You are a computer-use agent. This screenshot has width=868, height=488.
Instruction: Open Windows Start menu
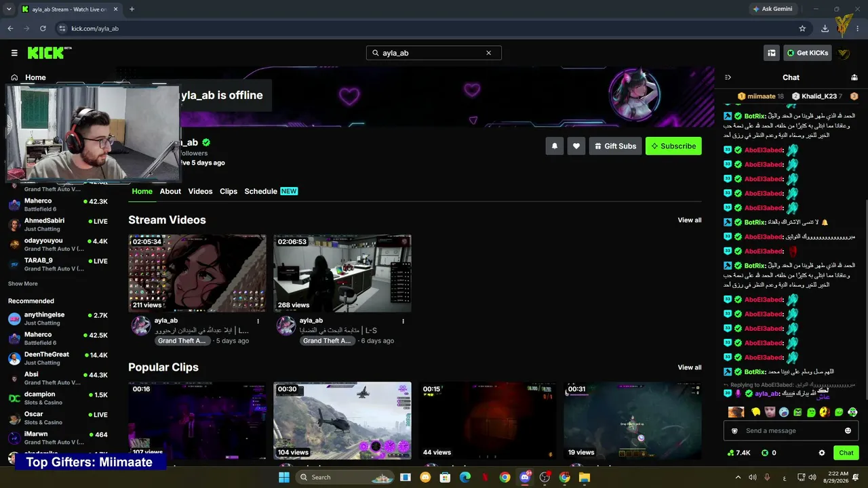click(284, 477)
